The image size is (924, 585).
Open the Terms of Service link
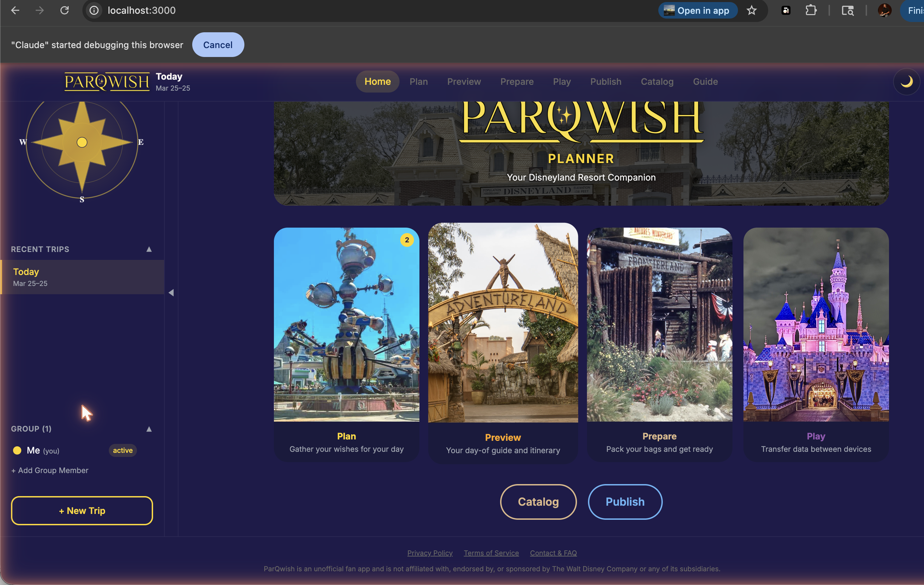click(x=491, y=553)
